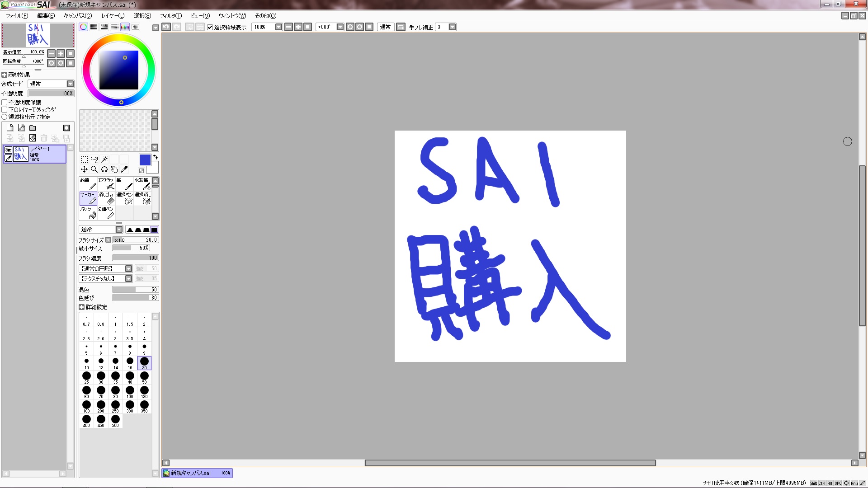
Task: Choose the 筆 brush tool
Action: click(124, 184)
